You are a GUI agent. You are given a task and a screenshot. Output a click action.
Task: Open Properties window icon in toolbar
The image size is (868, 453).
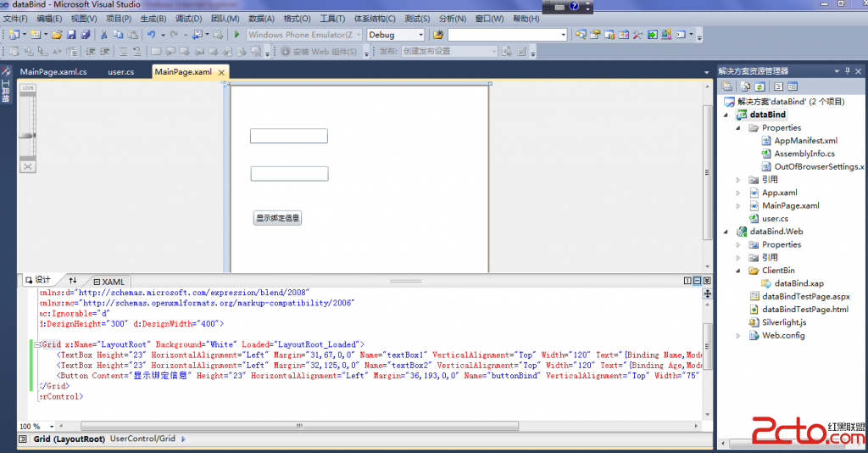coord(595,35)
